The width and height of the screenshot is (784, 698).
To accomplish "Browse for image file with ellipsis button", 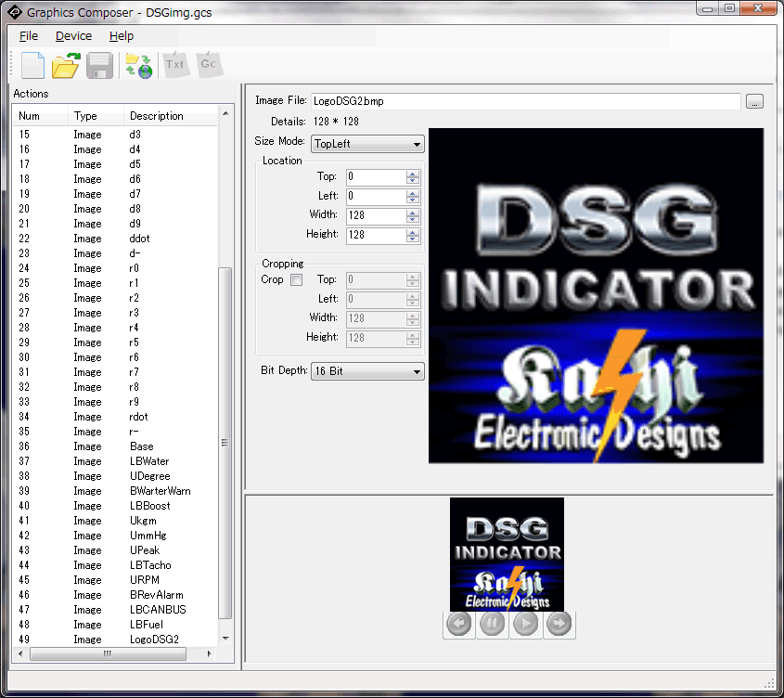I will tap(754, 101).
